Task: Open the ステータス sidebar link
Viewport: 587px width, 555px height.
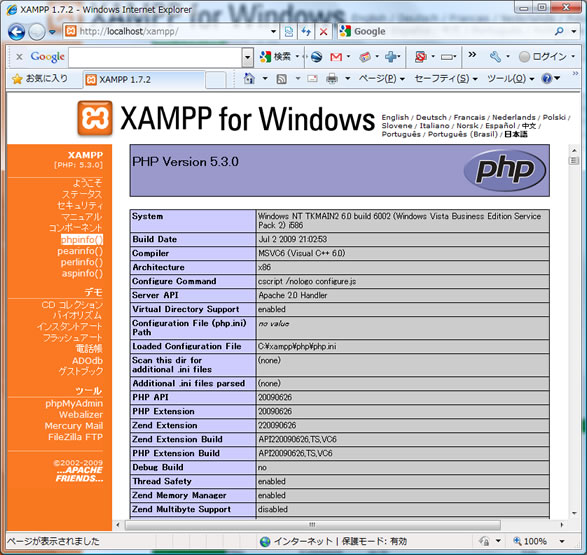Action: point(82,195)
